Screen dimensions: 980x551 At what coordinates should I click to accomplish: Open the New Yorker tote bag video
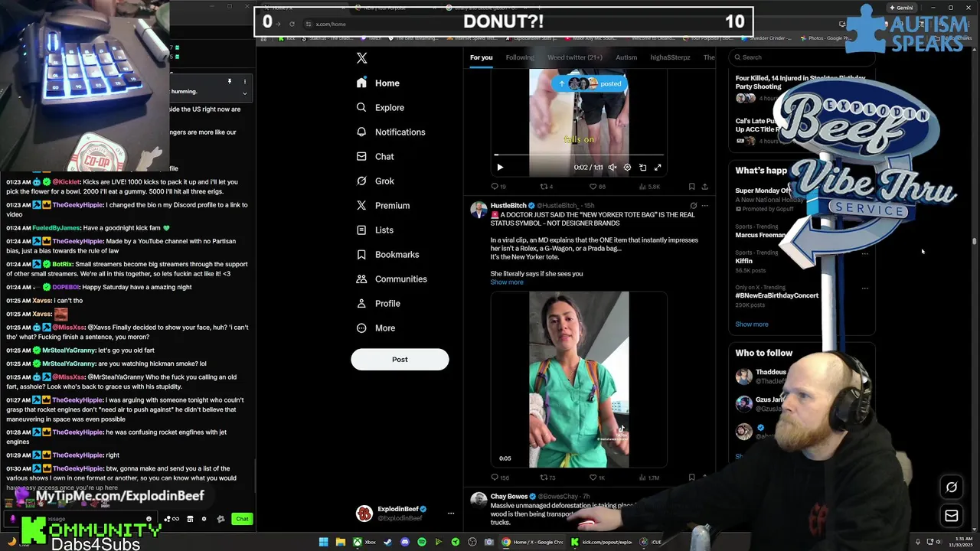click(579, 380)
